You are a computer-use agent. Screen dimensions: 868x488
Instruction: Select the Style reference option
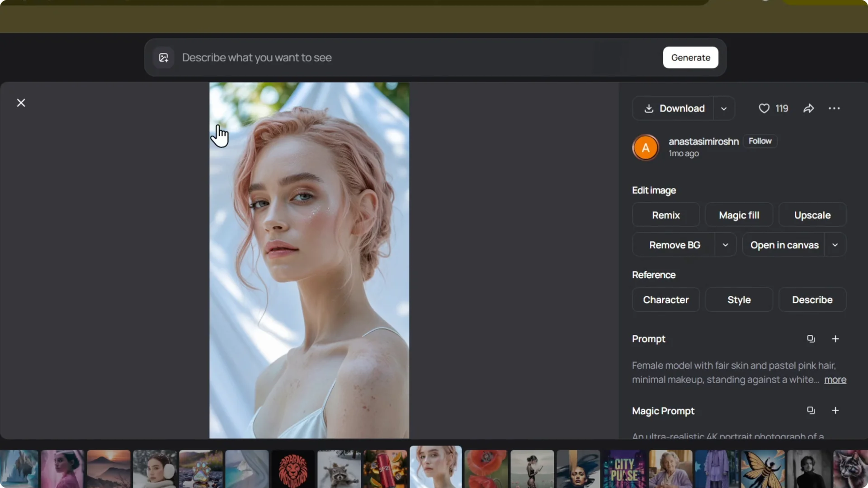(x=739, y=300)
